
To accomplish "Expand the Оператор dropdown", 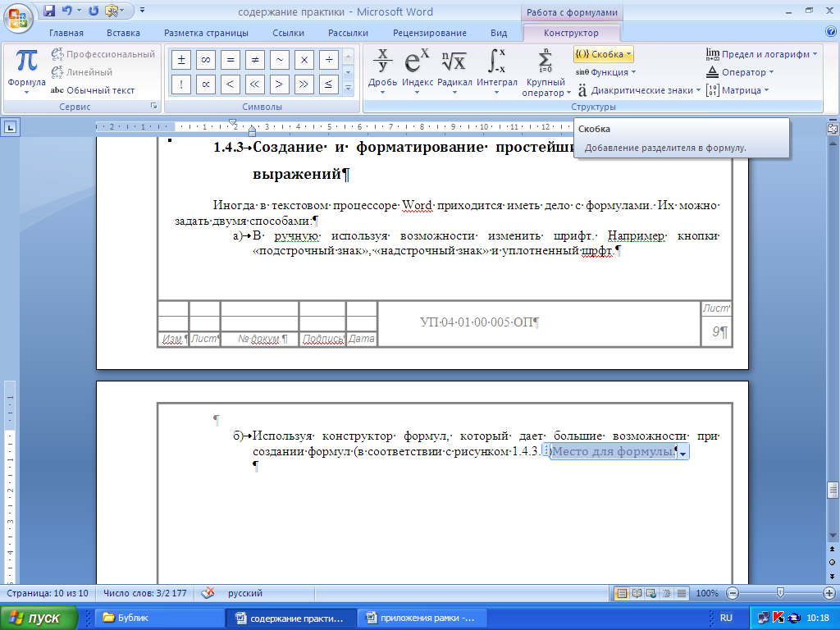I will 740,72.
